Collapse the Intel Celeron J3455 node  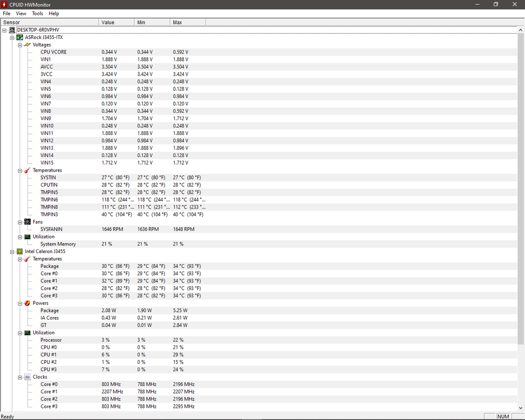tap(12, 251)
